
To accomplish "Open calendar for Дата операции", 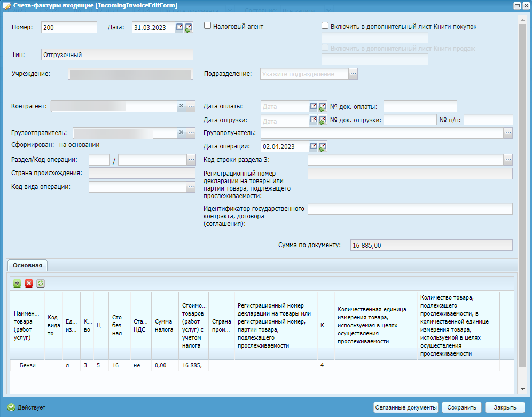I will (x=314, y=146).
